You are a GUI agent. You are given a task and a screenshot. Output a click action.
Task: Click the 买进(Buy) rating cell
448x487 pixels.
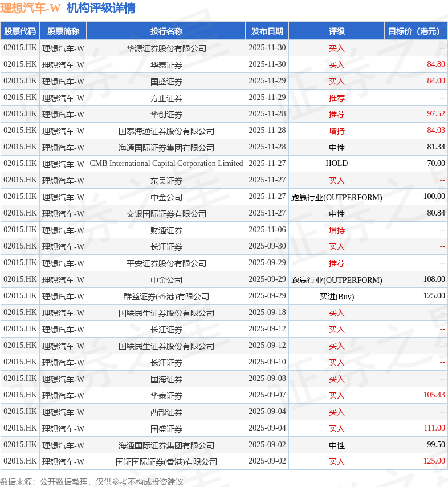pyautogui.click(x=336, y=297)
